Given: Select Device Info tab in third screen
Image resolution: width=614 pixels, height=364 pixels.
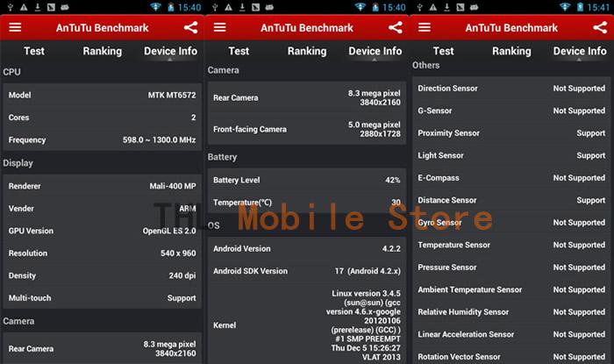Looking at the screenshot, I should click(x=580, y=51).
